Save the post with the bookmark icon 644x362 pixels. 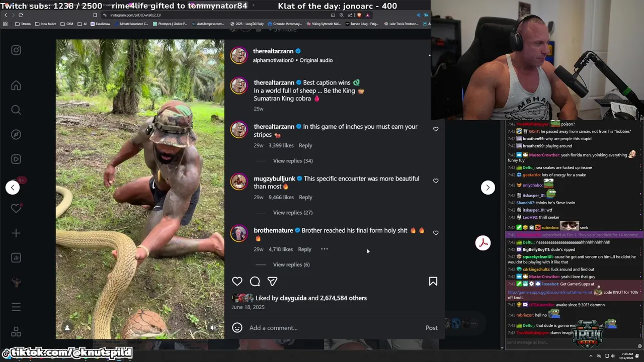click(x=433, y=282)
